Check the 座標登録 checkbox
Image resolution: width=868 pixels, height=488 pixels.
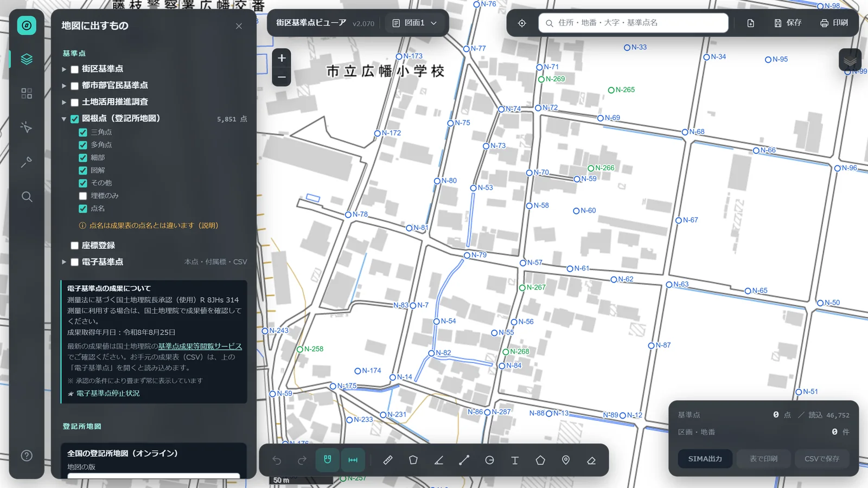click(75, 246)
